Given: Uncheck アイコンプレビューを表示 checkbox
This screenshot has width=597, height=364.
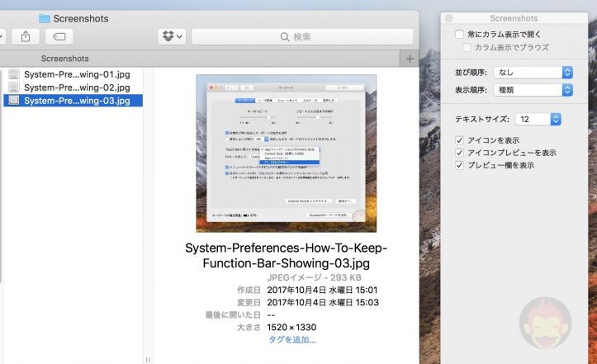Looking at the screenshot, I should [460, 153].
